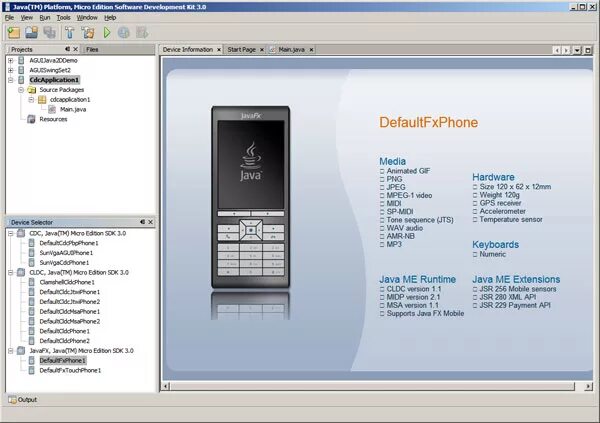This screenshot has height=423, width=600.
Task: Click the Save All toolbar icon
Action: [x=49, y=33]
